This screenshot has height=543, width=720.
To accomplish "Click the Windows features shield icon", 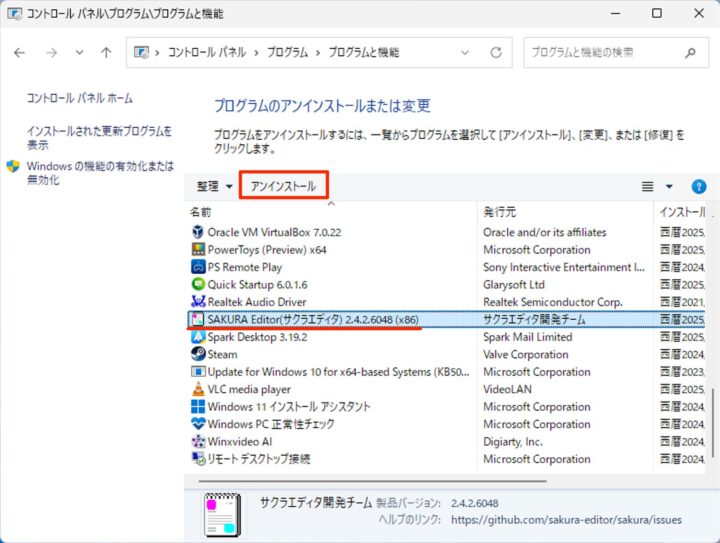I will [13, 166].
